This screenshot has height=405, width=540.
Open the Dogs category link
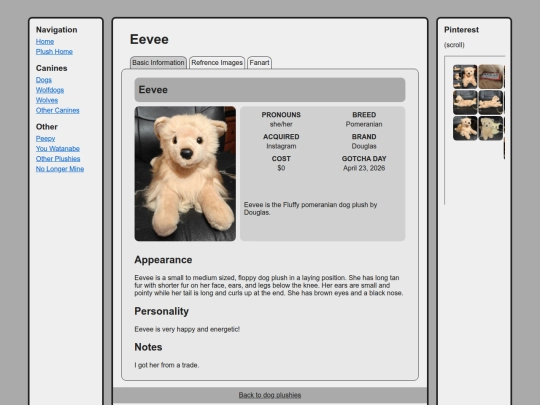coord(44,80)
